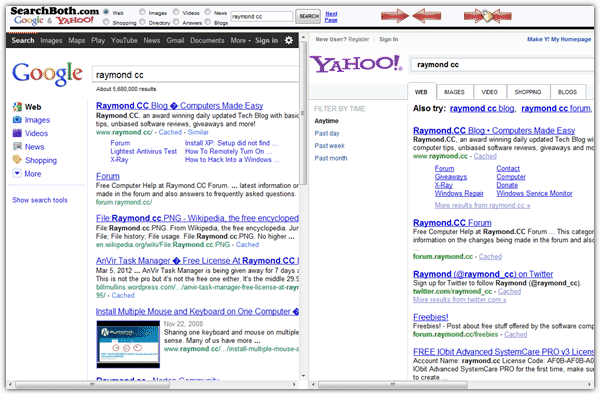Click the SearchBoth.com logo

[54, 16]
